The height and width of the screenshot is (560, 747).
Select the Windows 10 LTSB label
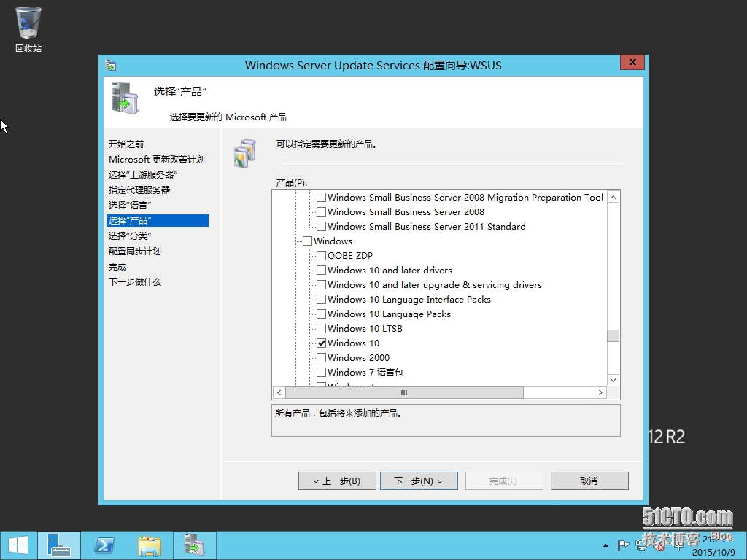365,329
